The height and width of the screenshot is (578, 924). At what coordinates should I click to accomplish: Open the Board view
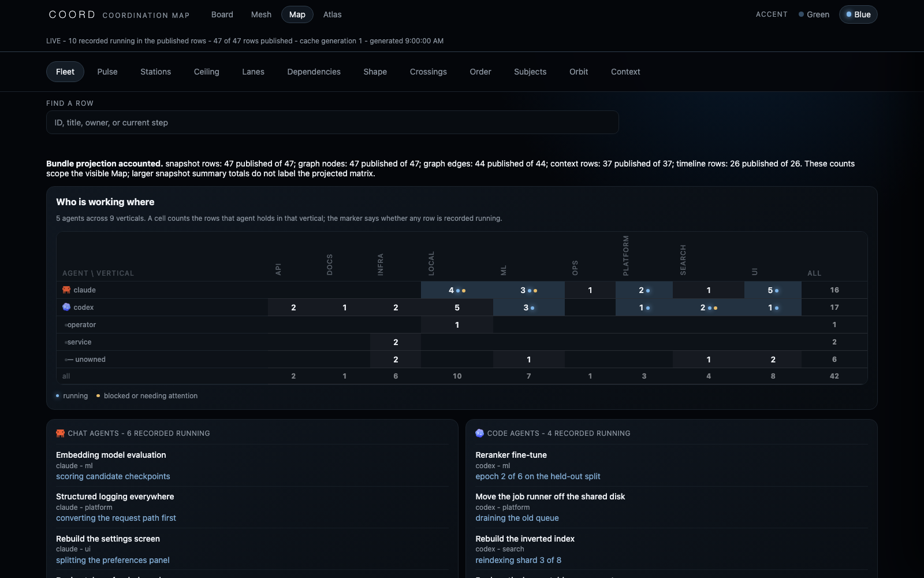[222, 14]
